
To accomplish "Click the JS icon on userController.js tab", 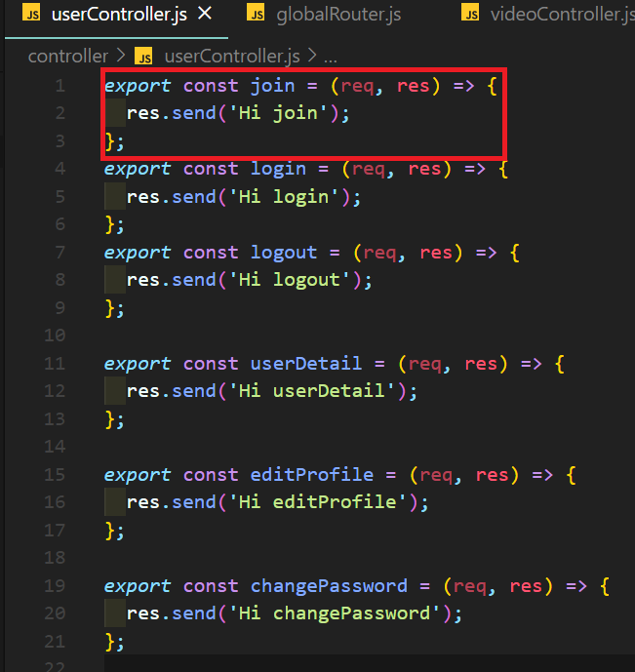I will pyautogui.click(x=31, y=14).
